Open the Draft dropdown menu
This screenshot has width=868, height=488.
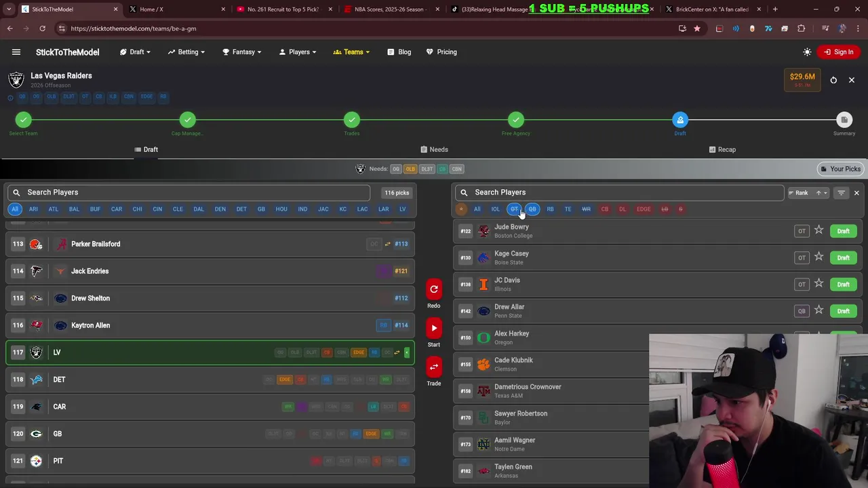pyautogui.click(x=135, y=52)
